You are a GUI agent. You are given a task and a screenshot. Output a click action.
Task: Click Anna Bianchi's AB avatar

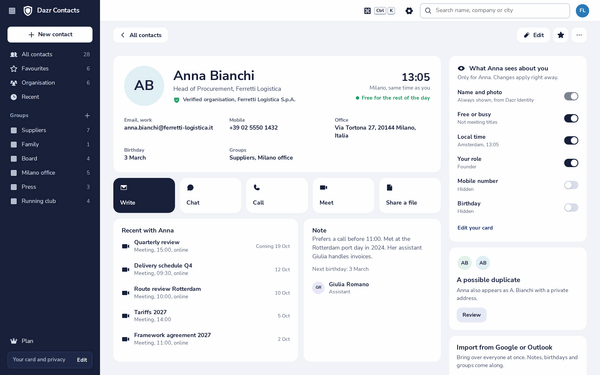point(144,86)
